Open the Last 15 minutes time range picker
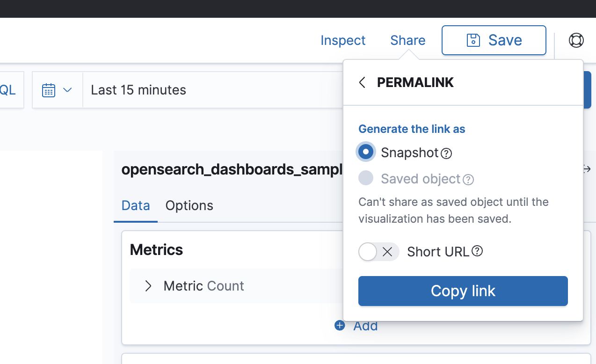The image size is (596, 364). tap(138, 90)
